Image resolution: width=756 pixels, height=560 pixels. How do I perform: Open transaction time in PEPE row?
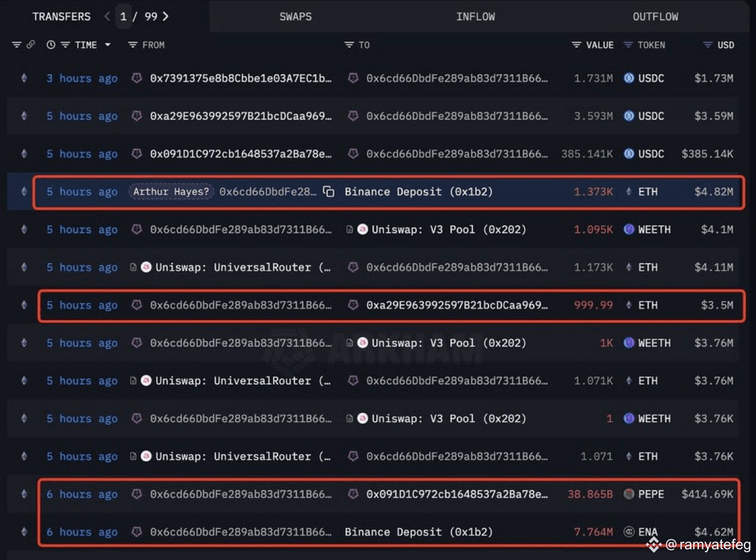[82, 494]
